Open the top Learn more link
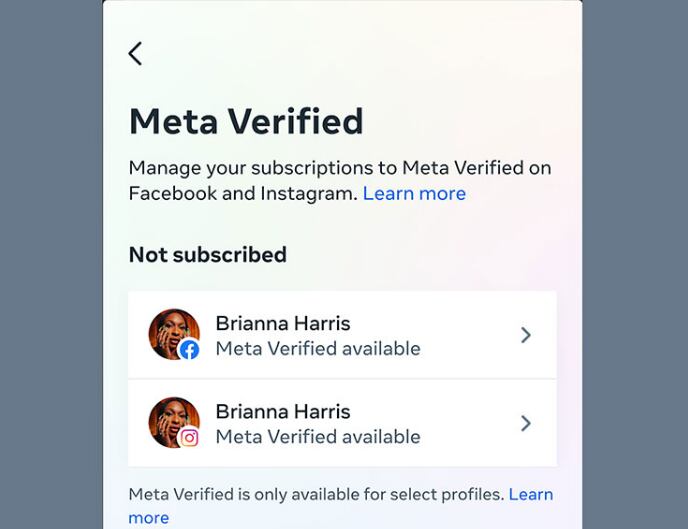Viewport: 688px width, 529px height. click(x=414, y=193)
